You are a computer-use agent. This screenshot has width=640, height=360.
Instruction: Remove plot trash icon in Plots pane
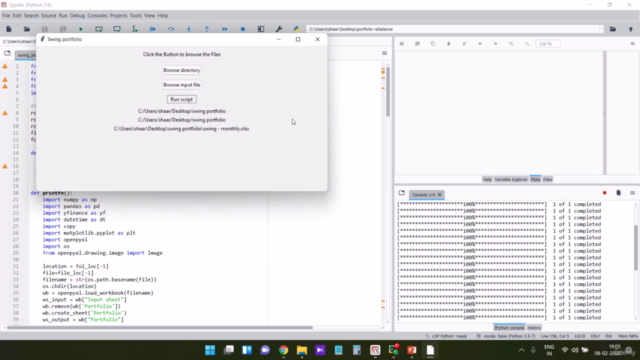(x=449, y=44)
